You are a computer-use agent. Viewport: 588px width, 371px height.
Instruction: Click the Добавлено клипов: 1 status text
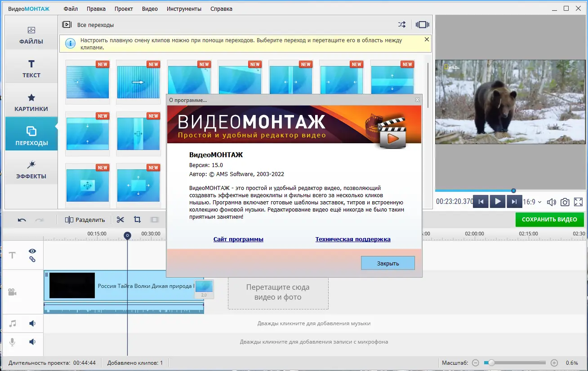click(x=135, y=363)
